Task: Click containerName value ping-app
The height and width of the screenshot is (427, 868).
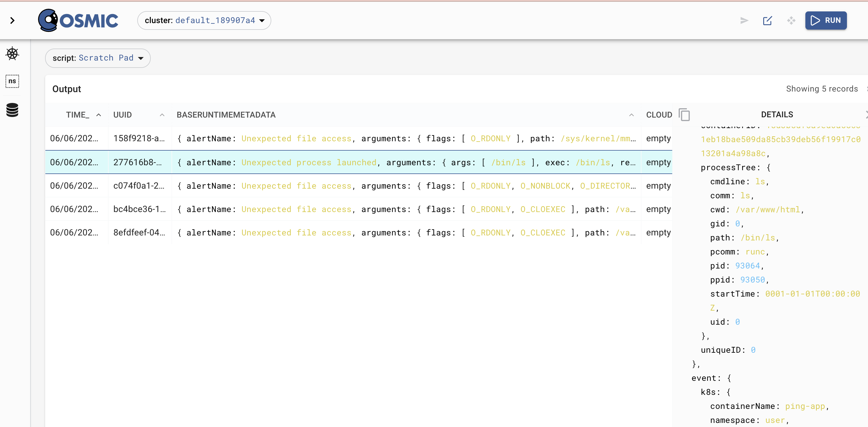Action: pyautogui.click(x=805, y=406)
